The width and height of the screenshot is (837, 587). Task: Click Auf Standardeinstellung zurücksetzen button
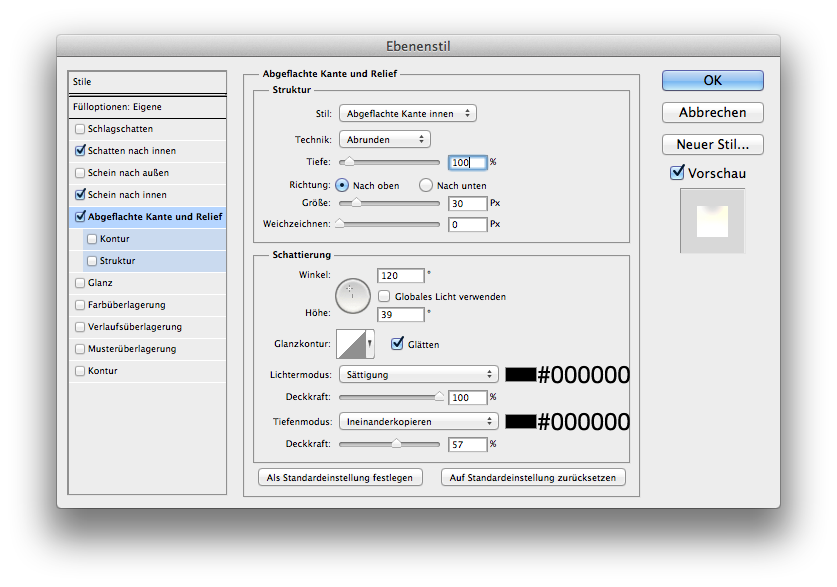coord(533,478)
